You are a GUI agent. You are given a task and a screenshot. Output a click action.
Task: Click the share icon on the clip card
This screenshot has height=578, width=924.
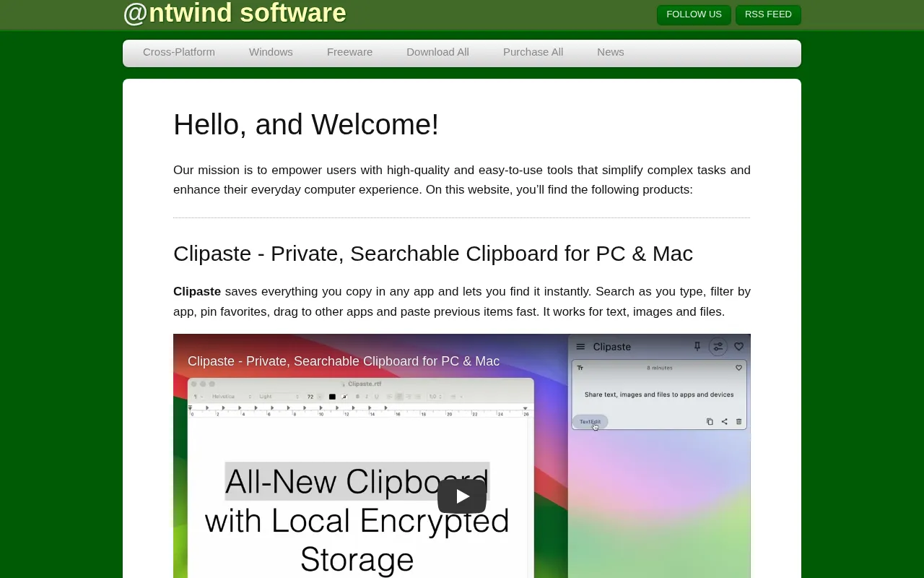pyautogui.click(x=724, y=421)
